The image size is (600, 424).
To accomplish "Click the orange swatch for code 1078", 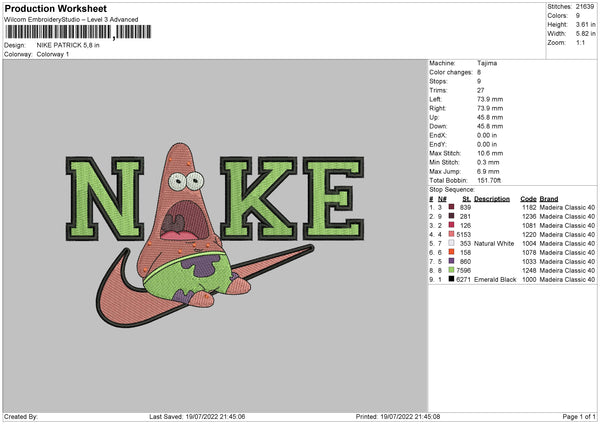I will pyautogui.click(x=452, y=252).
